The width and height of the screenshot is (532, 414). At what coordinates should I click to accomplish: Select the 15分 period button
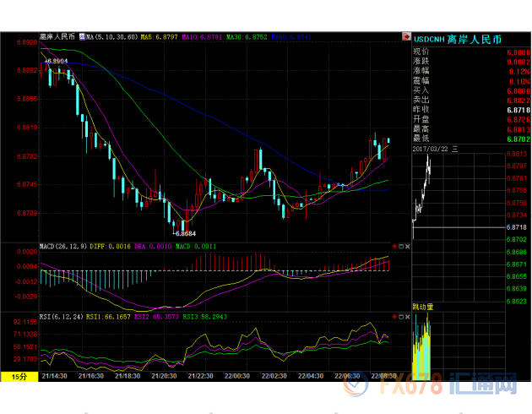[x=19, y=377]
